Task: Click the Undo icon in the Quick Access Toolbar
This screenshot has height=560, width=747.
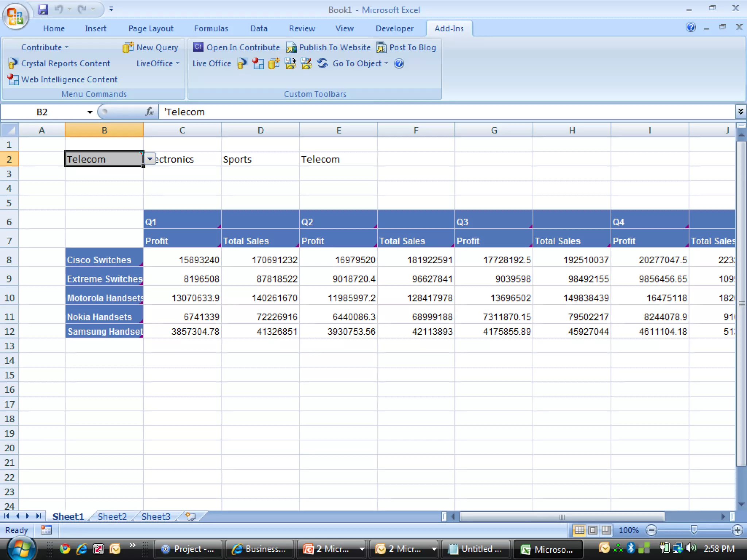Action: point(59,9)
